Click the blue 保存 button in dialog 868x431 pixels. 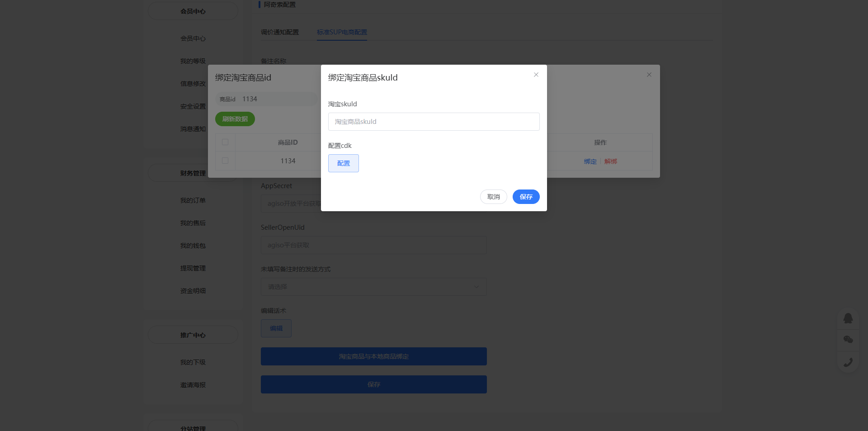pyautogui.click(x=526, y=197)
